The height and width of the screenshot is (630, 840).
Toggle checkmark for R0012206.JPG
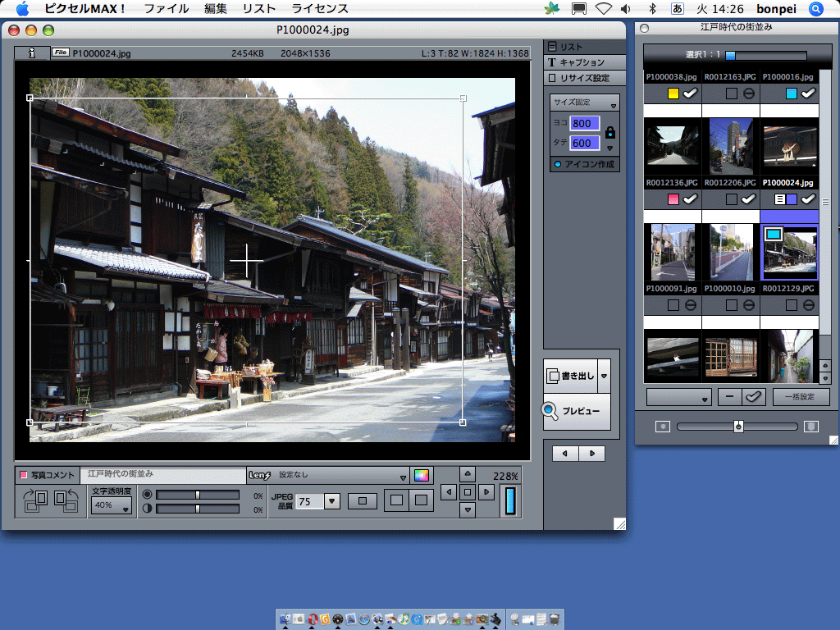(x=749, y=199)
